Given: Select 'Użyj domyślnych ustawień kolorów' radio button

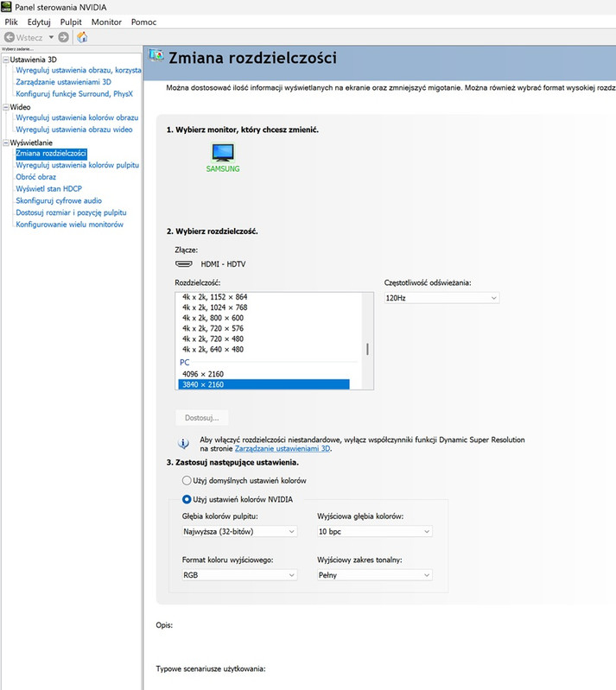Looking at the screenshot, I should 187,480.
